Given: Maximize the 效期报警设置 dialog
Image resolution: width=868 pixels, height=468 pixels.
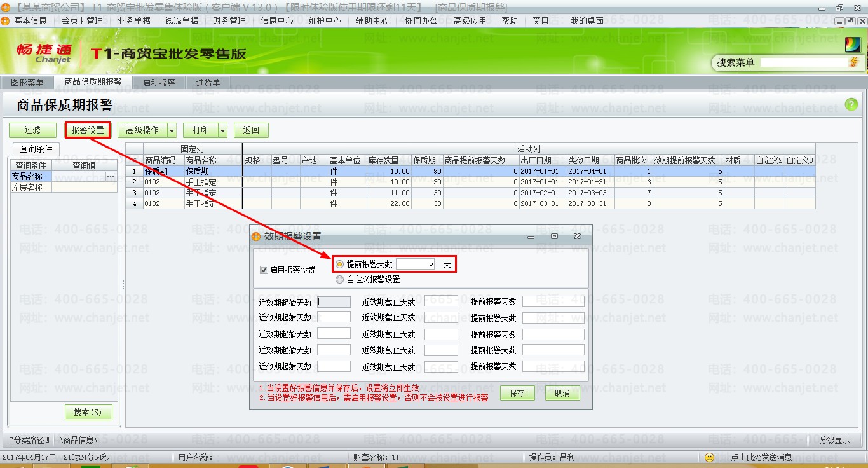Looking at the screenshot, I should point(554,236).
